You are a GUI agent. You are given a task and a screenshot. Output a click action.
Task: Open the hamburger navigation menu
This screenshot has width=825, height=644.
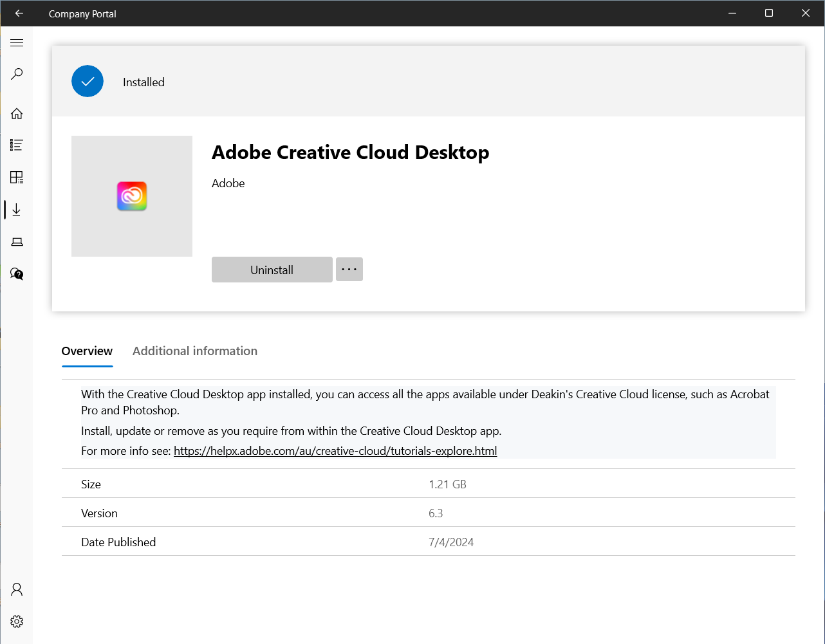coord(17,43)
